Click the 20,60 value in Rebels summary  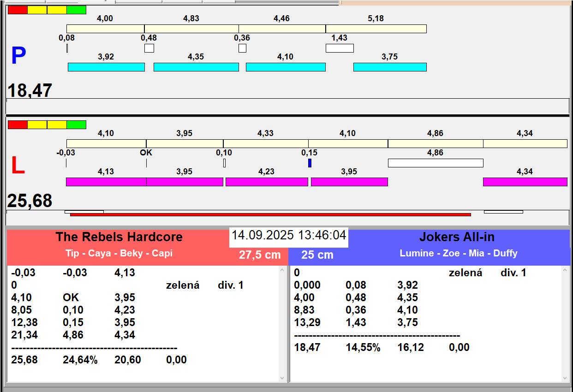click(x=128, y=360)
